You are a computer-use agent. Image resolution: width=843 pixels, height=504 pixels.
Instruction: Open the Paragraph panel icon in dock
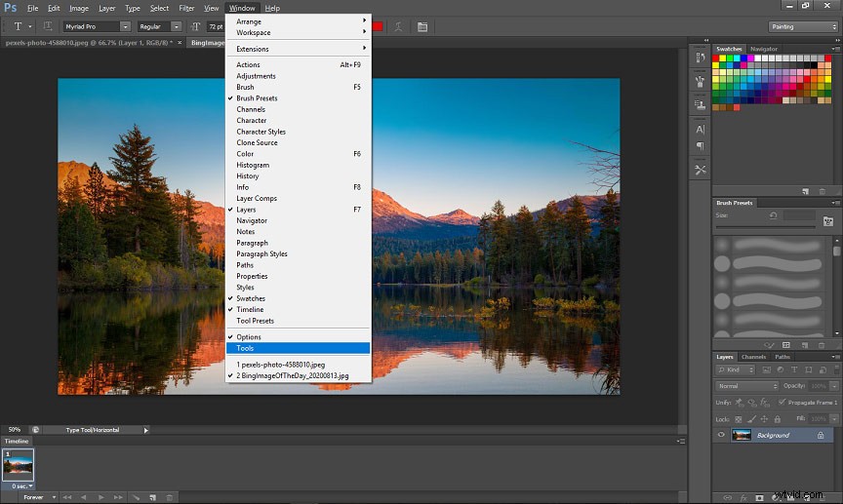pos(700,145)
